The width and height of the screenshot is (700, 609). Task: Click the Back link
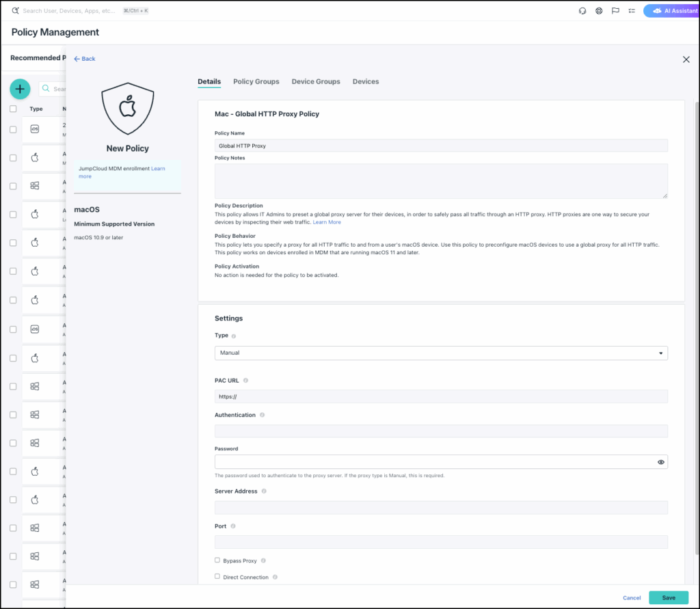click(85, 59)
